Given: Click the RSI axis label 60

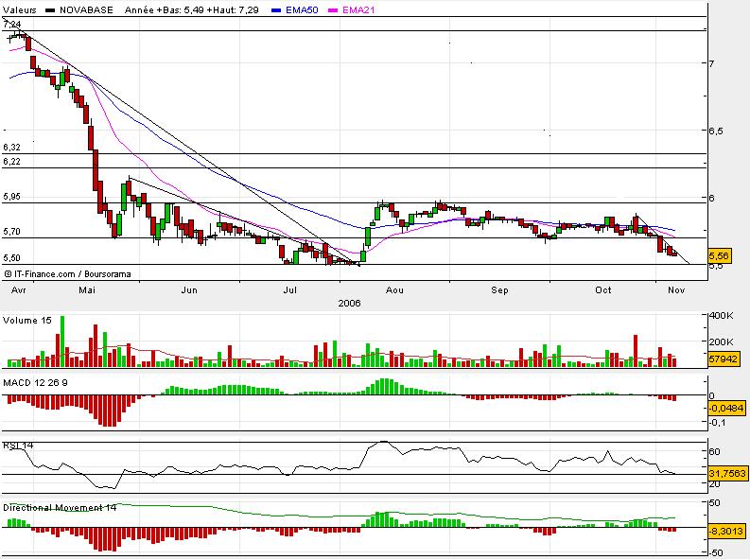Looking at the screenshot, I should (715, 451).
